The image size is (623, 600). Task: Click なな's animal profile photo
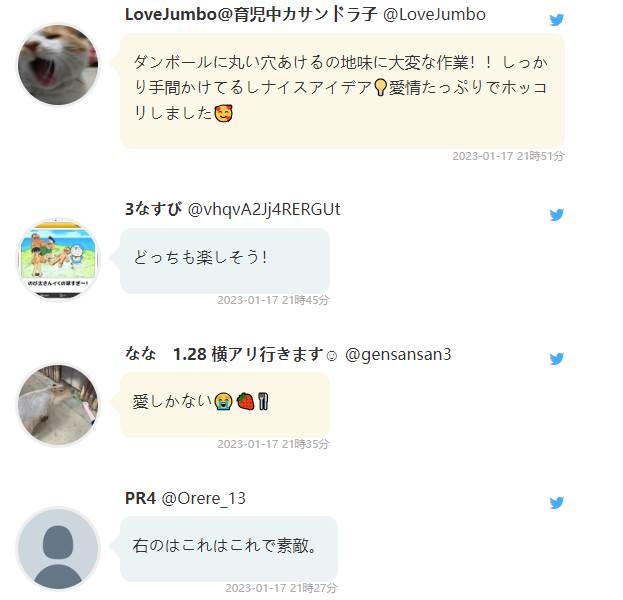click(58, 404)
